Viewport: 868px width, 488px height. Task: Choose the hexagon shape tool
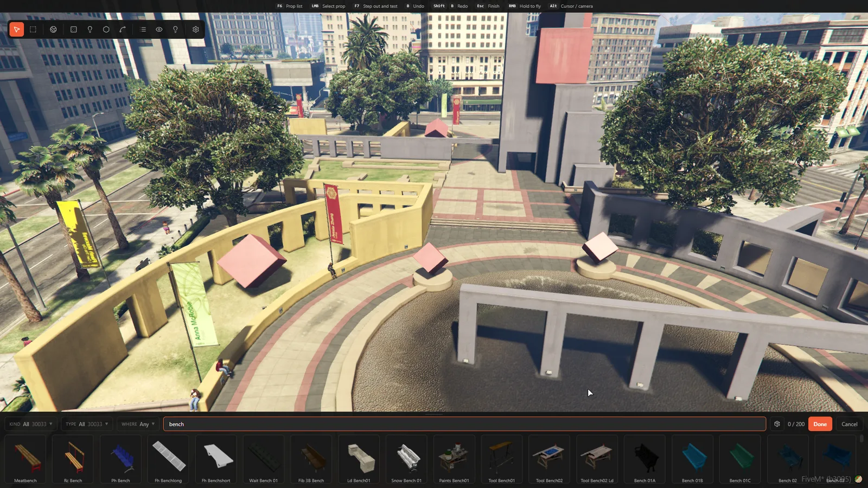coord(106,29)
